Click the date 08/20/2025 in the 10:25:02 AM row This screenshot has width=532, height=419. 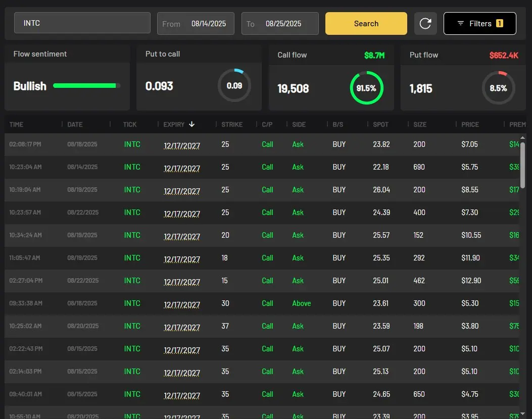click(83, 326)
